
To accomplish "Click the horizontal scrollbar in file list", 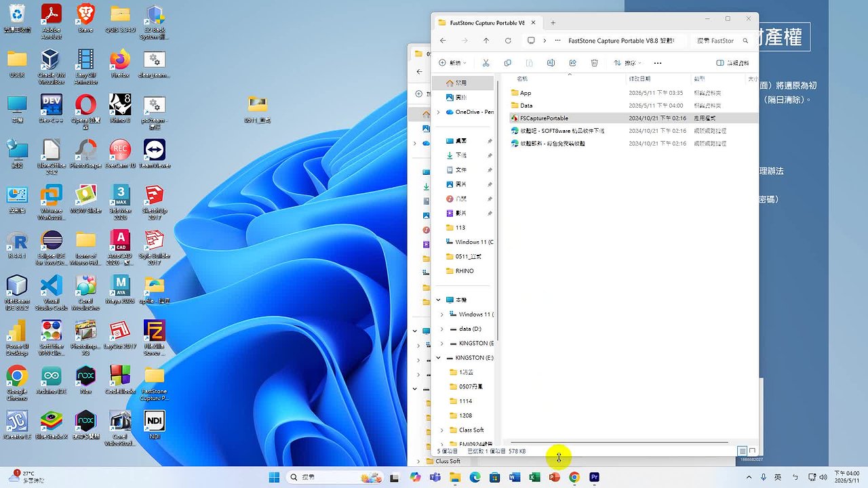I will 618,443.
